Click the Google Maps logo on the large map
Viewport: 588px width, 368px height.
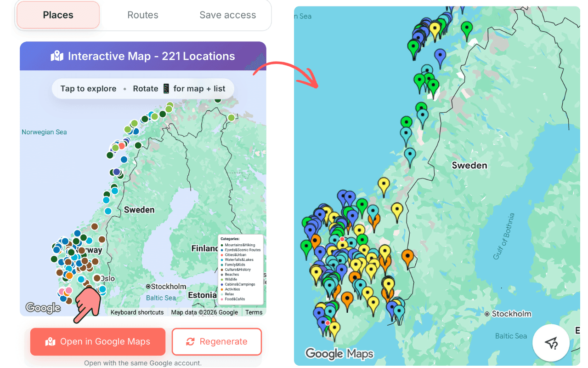[x=339, y=354]
